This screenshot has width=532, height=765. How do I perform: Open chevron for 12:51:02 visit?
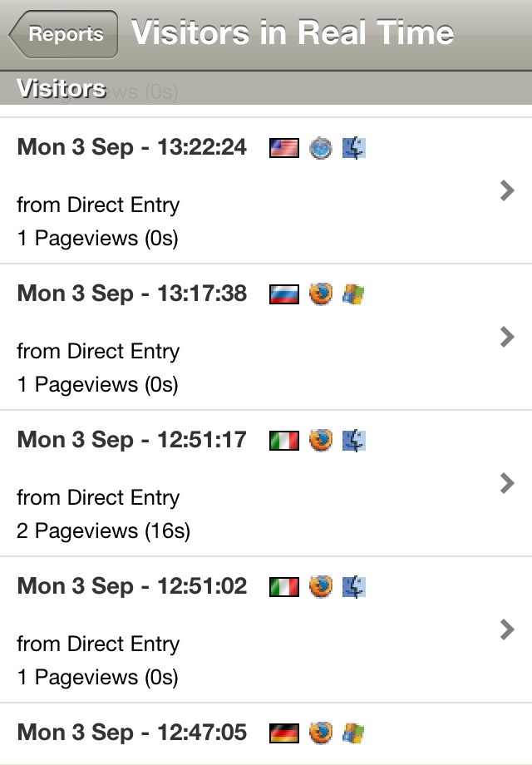(507, 630)
